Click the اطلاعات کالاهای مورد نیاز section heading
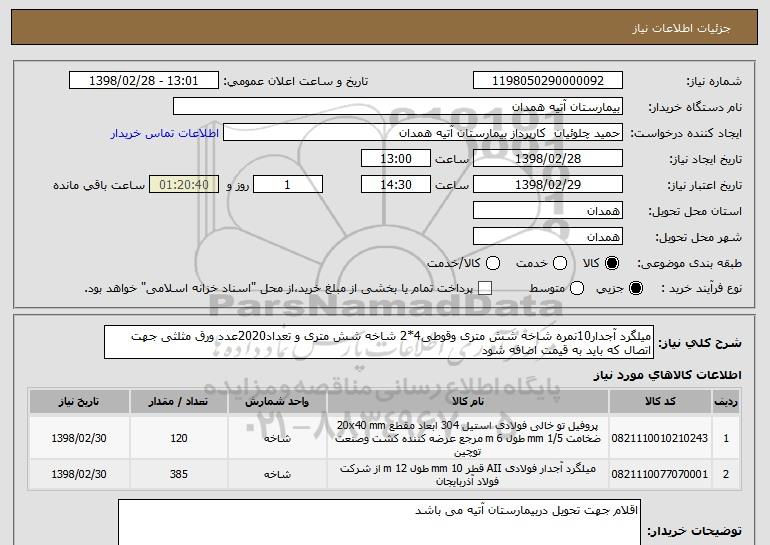 (668, 375)
